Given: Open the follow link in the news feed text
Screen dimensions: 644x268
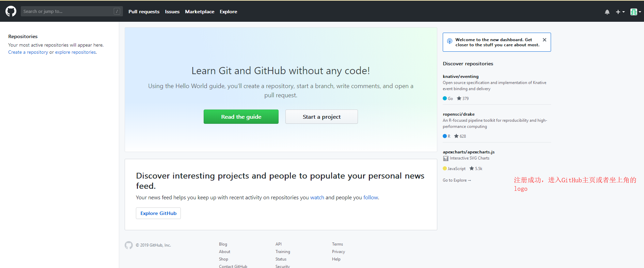Looking at the screenshot, I should [x=371, y=197].
